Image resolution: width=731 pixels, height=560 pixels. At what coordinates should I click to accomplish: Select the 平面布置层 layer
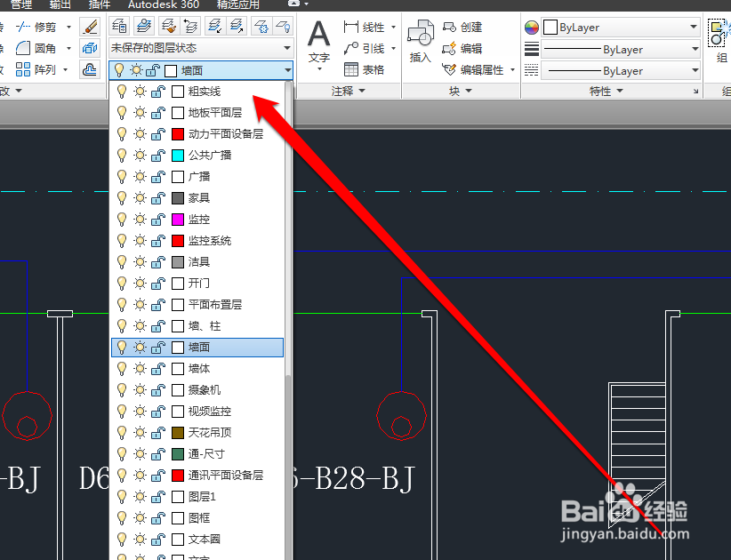(197, 305)
